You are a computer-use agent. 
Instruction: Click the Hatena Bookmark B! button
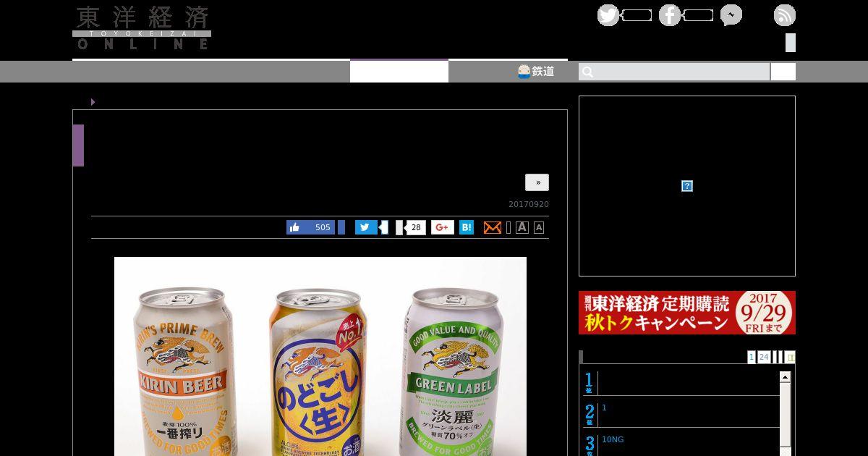pos(467,227)
